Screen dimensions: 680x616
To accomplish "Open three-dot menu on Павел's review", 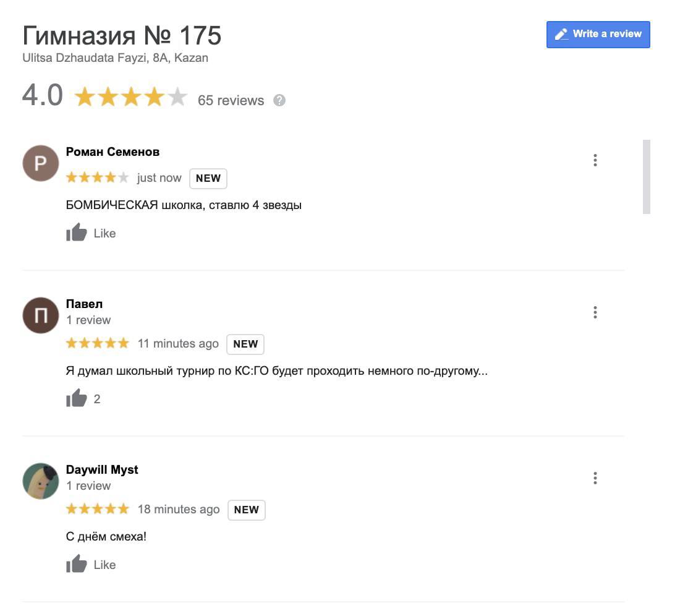I will (x=595, y=312).
